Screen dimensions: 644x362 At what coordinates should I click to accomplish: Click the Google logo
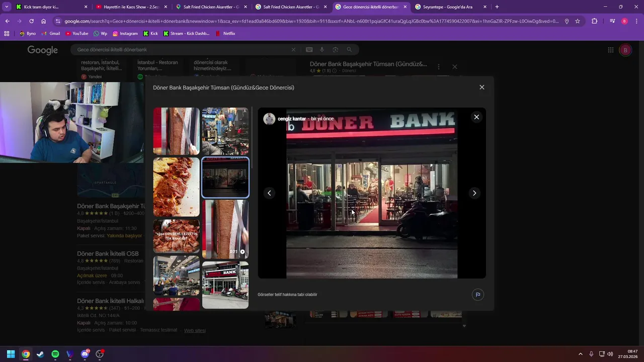coord(43,50)
